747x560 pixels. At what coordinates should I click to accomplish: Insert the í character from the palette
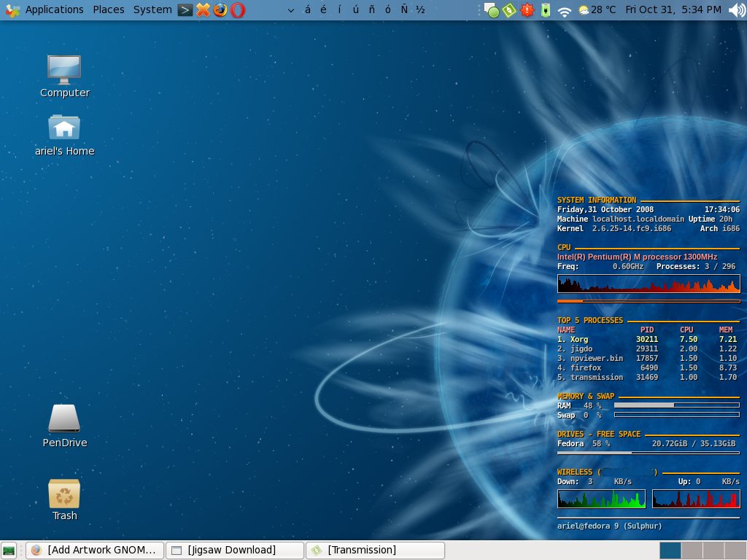coord(339,9)
